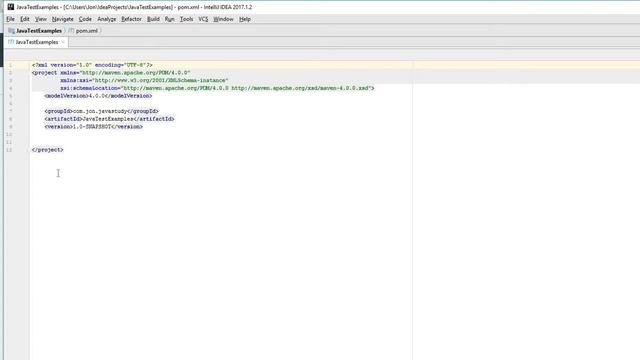Viewport: 640px width, 360px height.
Task: Click the <groupId> com.jon.javastudy line
Action: tap(101, 111)
